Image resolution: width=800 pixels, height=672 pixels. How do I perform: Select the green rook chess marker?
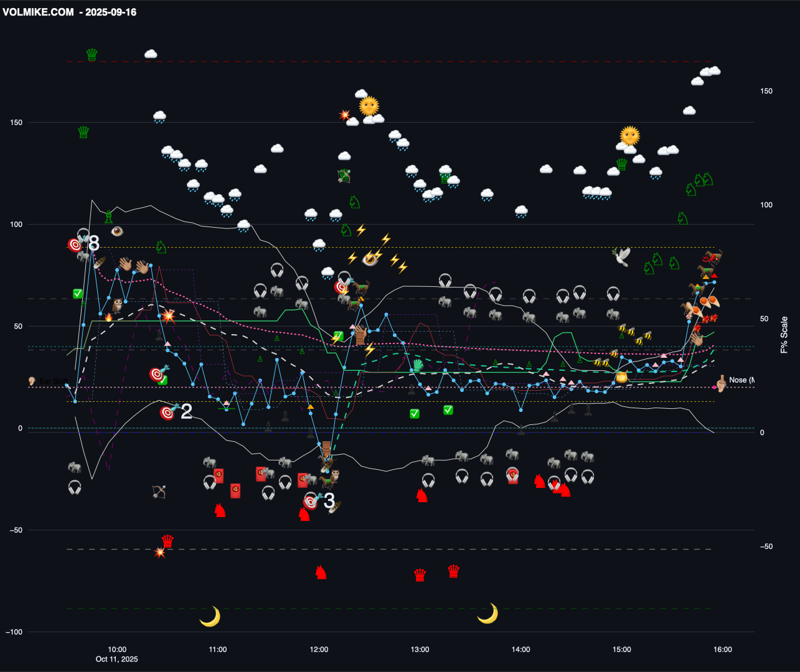click(x=109, y=217)
